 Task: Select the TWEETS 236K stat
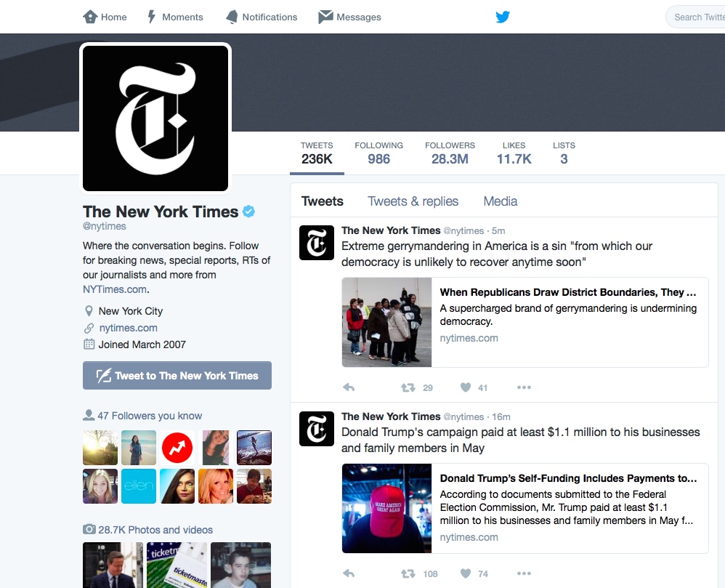[x=317, y=153]
